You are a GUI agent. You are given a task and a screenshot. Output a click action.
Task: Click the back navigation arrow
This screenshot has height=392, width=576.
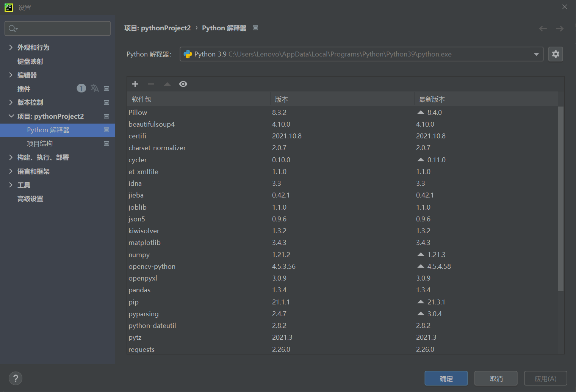(543, 28)
